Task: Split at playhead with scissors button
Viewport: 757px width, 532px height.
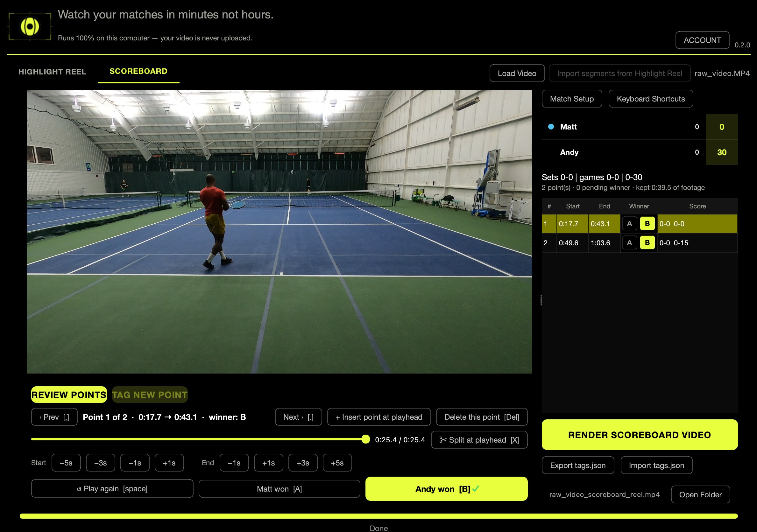Action: [x=479, y=440]
